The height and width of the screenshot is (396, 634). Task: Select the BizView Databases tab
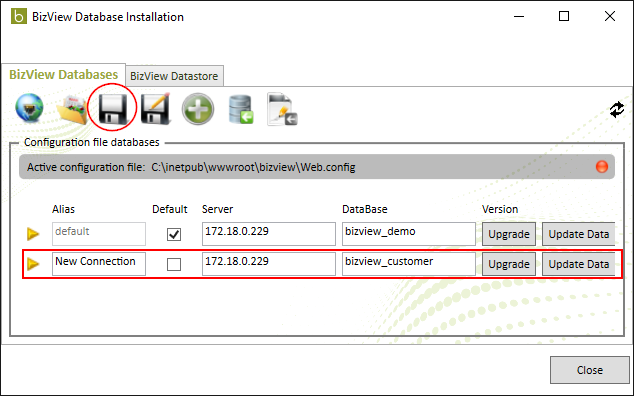(x=63, y=74)
